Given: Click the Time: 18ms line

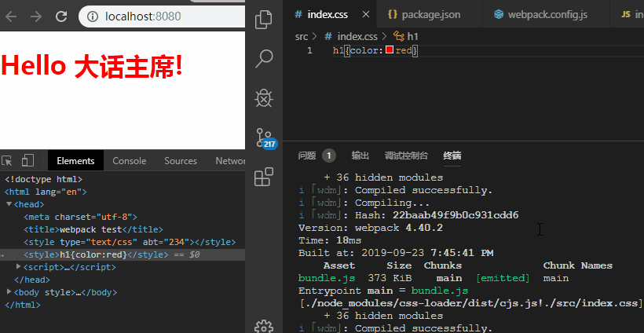Looking at the screenshot, I should (330, 240).
